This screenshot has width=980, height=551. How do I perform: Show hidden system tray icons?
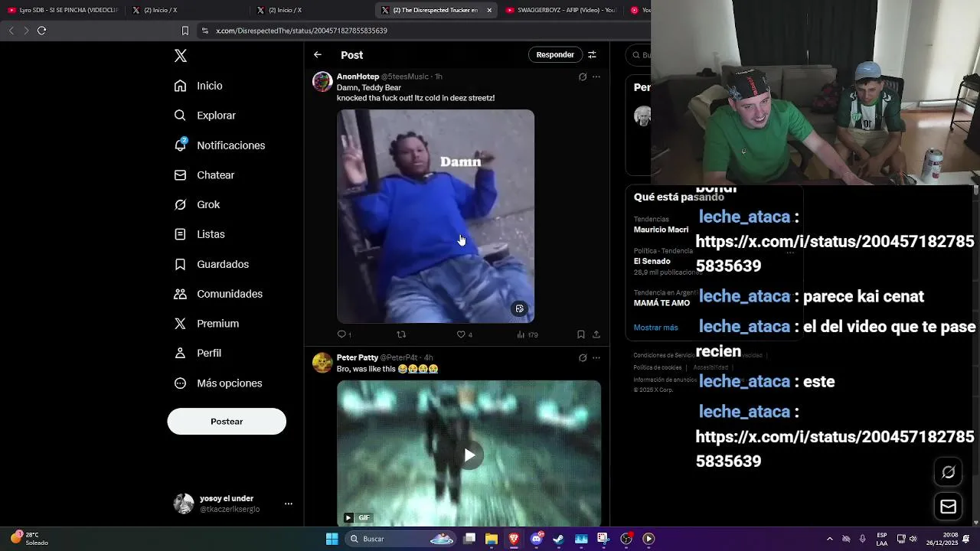[x=829, y=539]
